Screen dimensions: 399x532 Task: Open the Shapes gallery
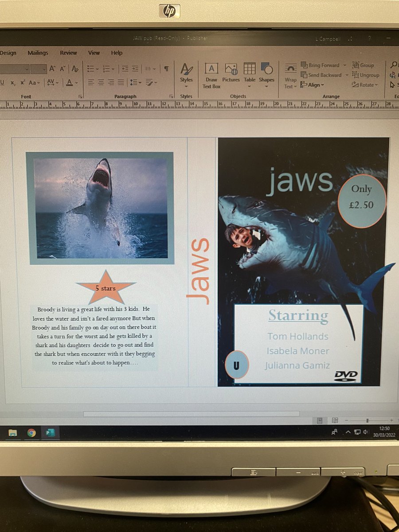point(266,74)
